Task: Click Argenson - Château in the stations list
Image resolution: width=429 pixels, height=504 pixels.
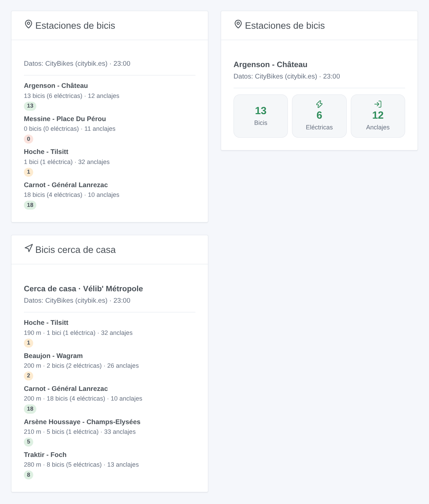Action: [x=56, y=85]
